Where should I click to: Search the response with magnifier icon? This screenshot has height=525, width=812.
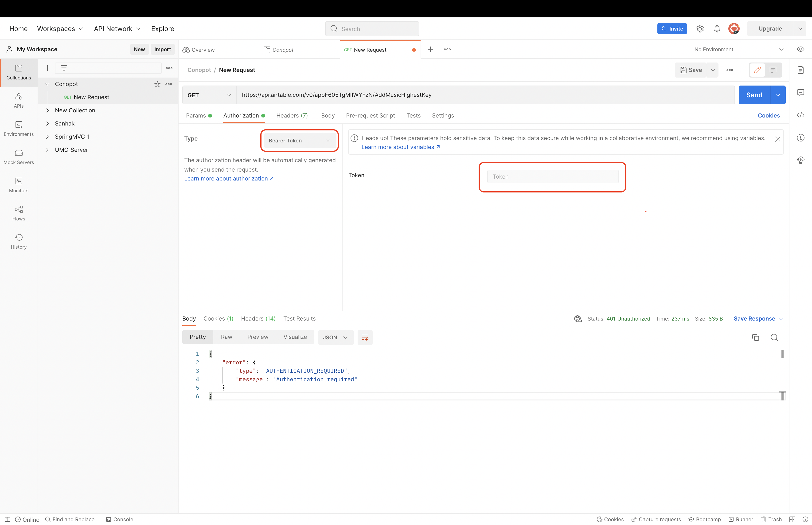coord(774,337)
